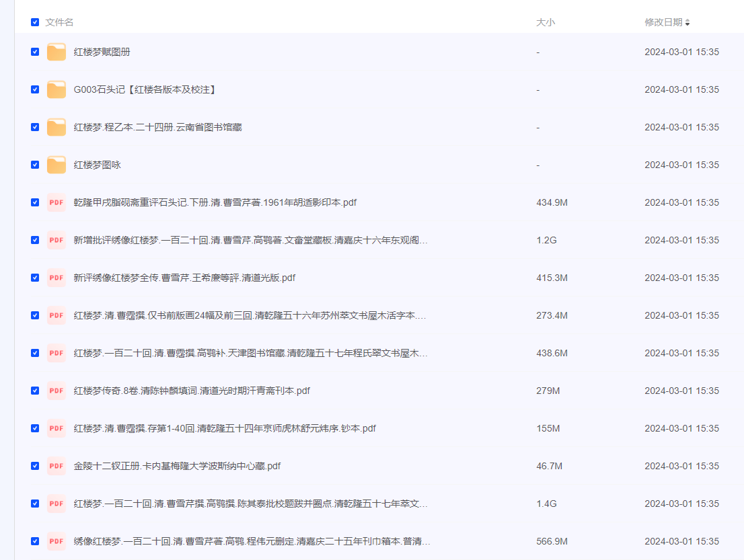Sort files by the 大小 column header
744x560 pixels.
(545, 22)
